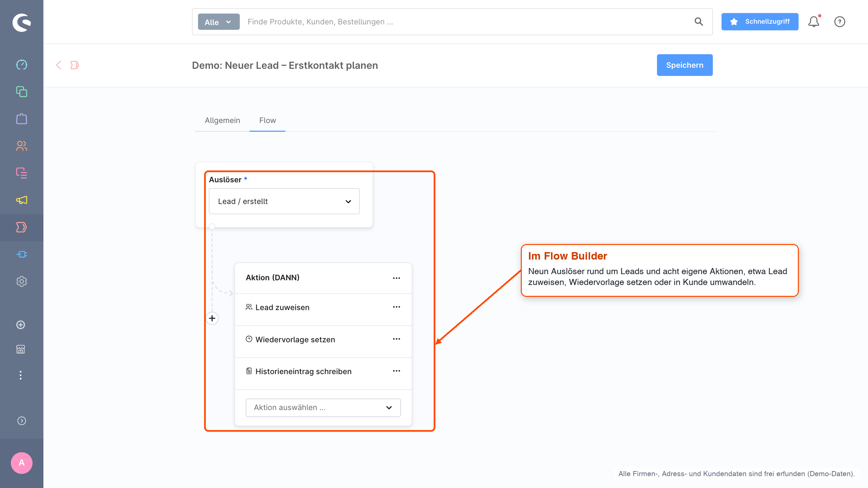Open the help question mark icon

point(840,22)
